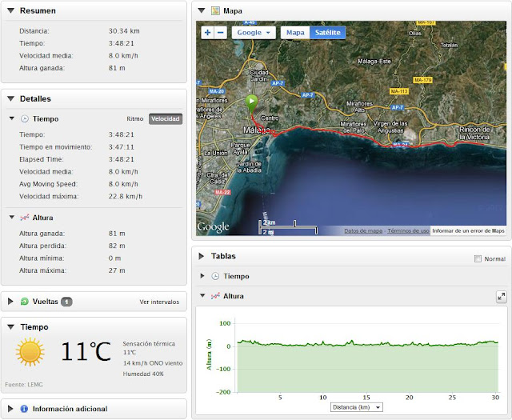Switch map to Satélite view
Viewport: 512px width, 420px height.
327,33
